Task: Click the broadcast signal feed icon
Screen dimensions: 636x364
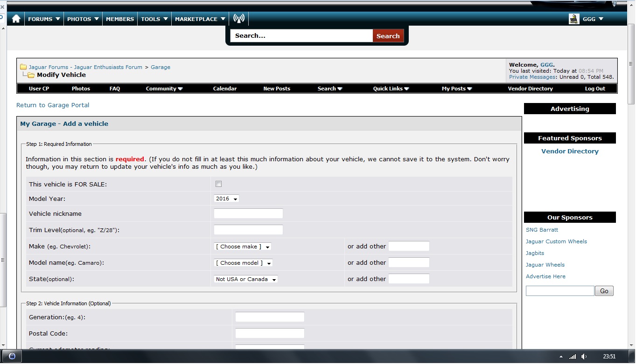Action: (238, 19)
